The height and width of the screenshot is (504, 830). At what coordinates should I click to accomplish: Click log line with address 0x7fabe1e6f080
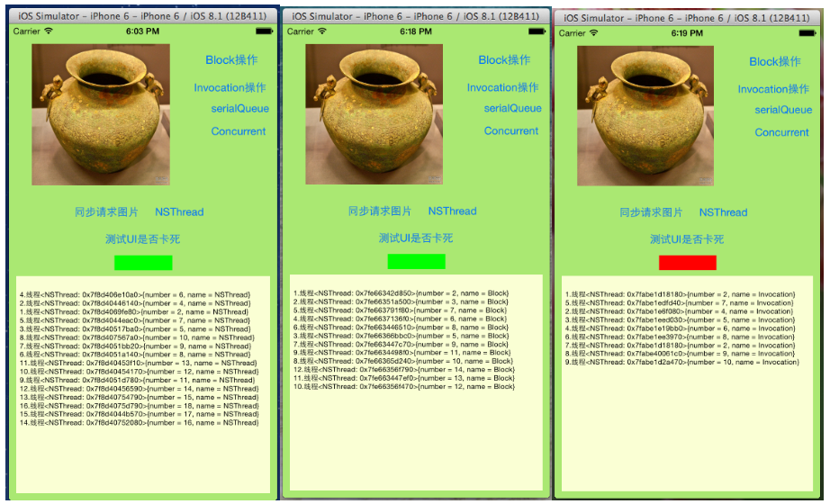[679, 311]
